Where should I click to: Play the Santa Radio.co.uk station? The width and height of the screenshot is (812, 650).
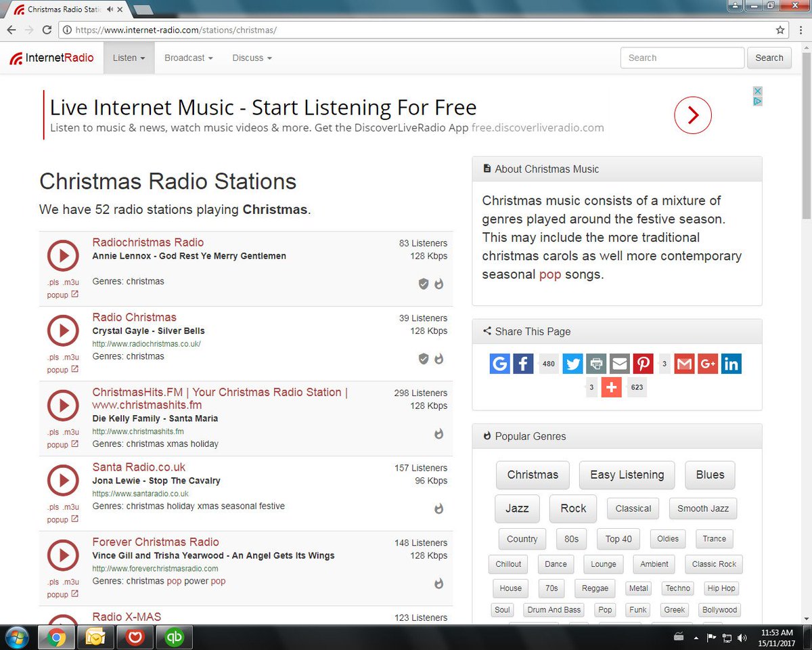[x=63, y=481]
